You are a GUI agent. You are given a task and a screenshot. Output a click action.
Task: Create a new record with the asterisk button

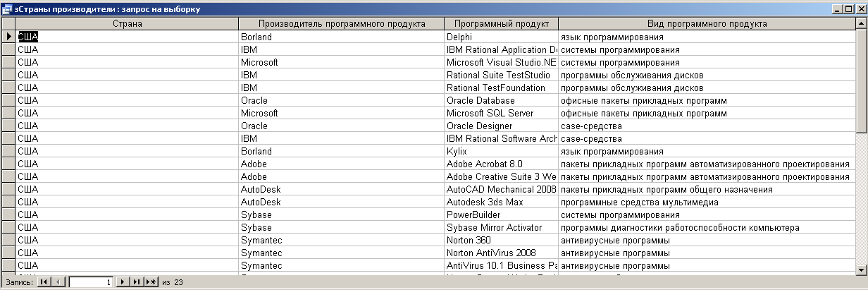point(151,282)
